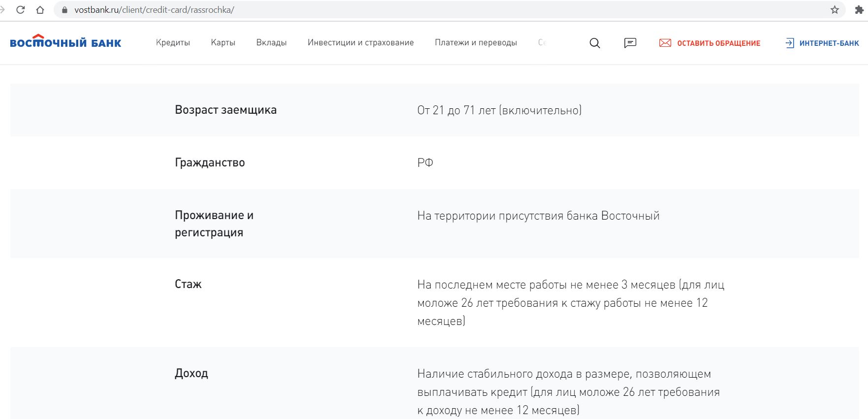Image resolution: width=868 pixels, height=419 pixels.
Task: Open Платежи и переводы menu
Action: (476, 42)
